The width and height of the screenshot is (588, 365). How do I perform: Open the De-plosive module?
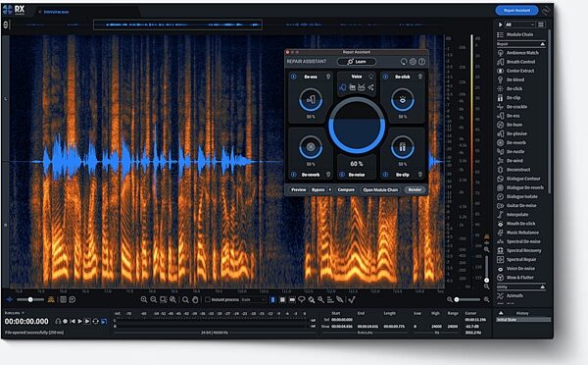point(513,134)
